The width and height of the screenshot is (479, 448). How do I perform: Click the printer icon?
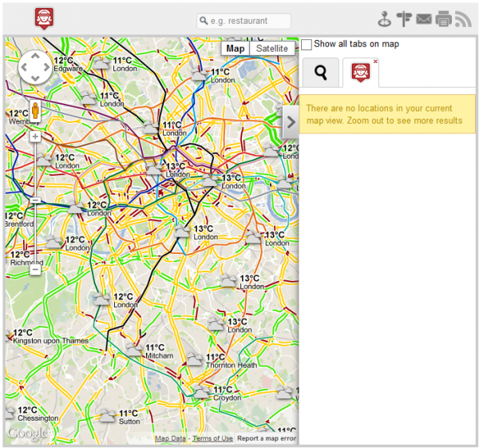(x=444, y=19)
